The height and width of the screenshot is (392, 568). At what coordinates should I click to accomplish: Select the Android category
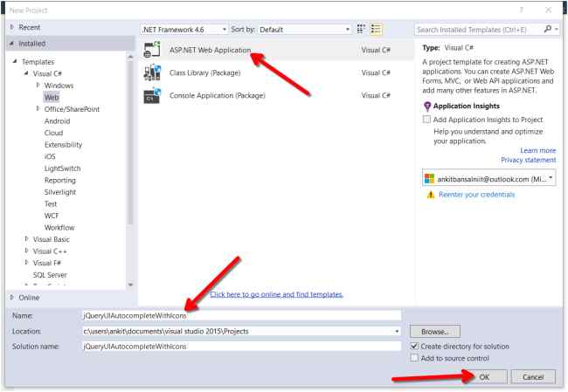tap(57, 120)
